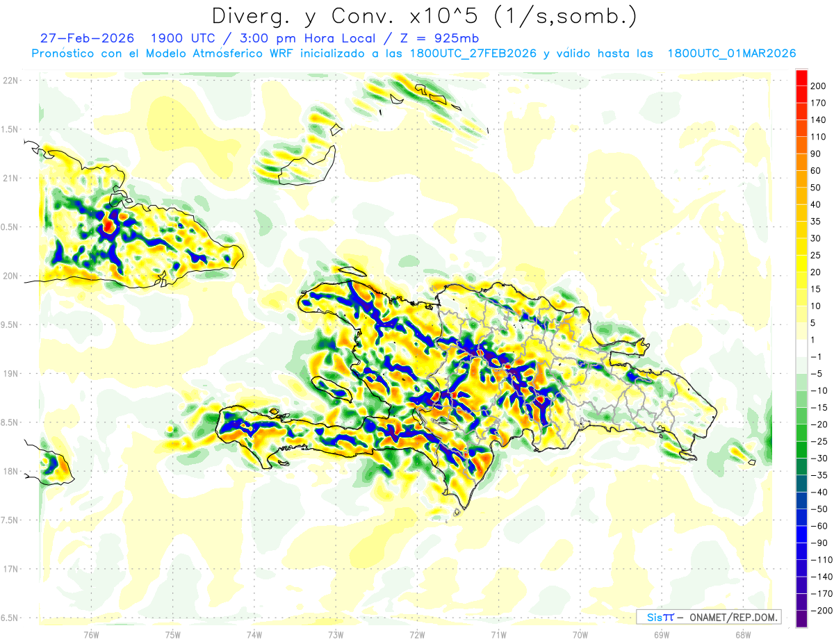Click the dark purple bottom segment of the color scale
The width and height of the screenshot is (834, 644).
coord(801,619)
